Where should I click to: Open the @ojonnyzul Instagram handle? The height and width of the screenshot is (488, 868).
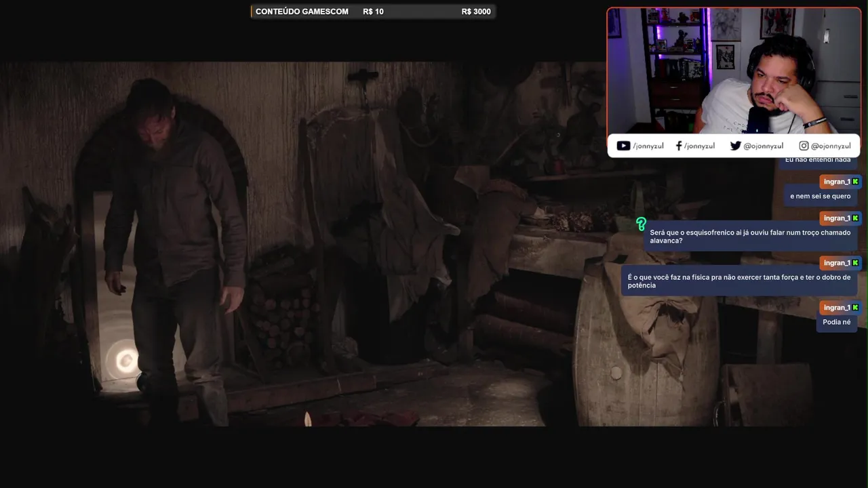point(831,146)
